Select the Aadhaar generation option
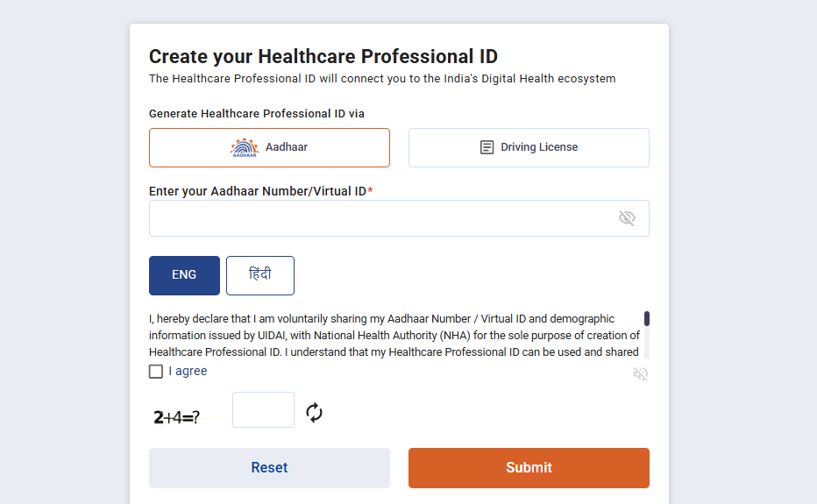The height and width of the screenshot is (504, 817). (269, 147)
